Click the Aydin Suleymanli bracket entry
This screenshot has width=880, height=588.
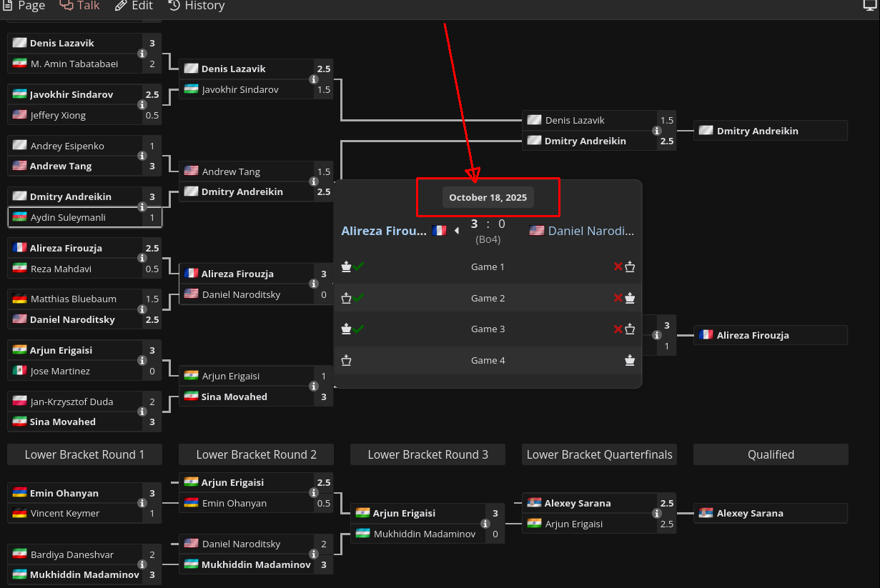pos(84,217)
